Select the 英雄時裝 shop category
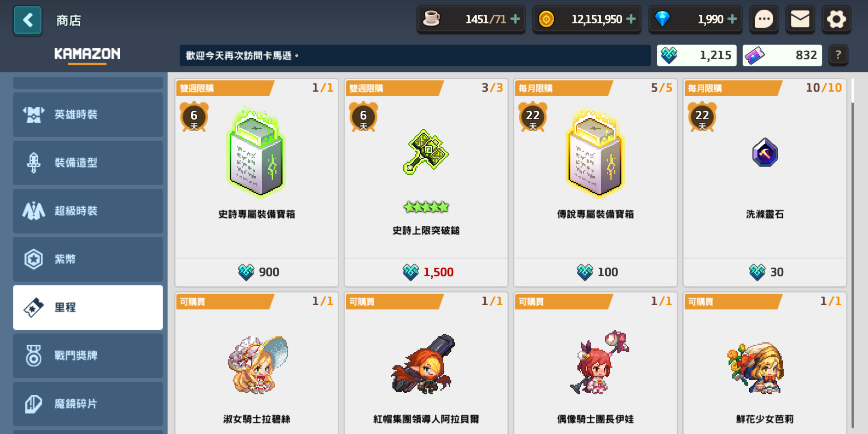Image resolution: width=868 pixels, height=434 pixels. (x=88, y=115)
